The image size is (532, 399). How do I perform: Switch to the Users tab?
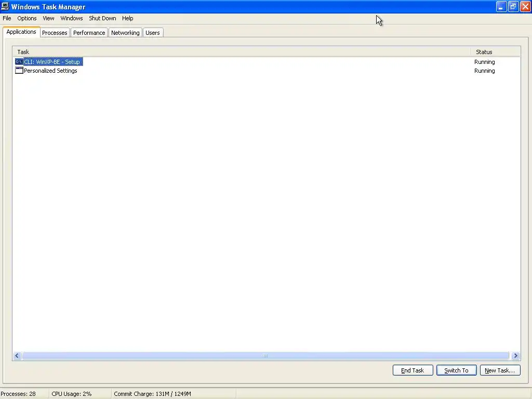153,33
